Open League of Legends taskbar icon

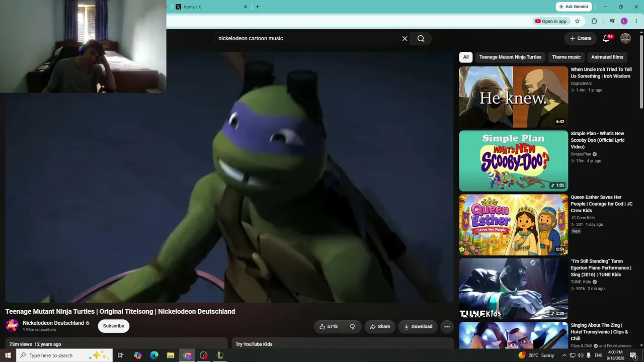click(220, 355)
